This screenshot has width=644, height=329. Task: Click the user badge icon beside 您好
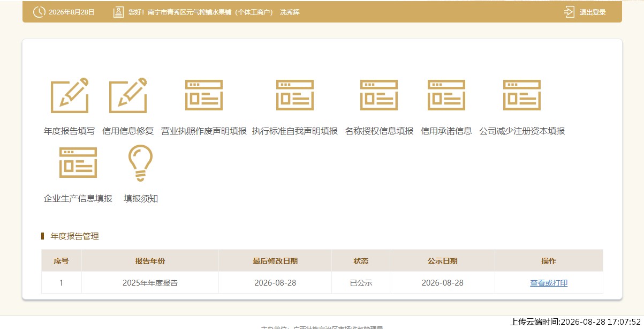click(x=119, y=12)
